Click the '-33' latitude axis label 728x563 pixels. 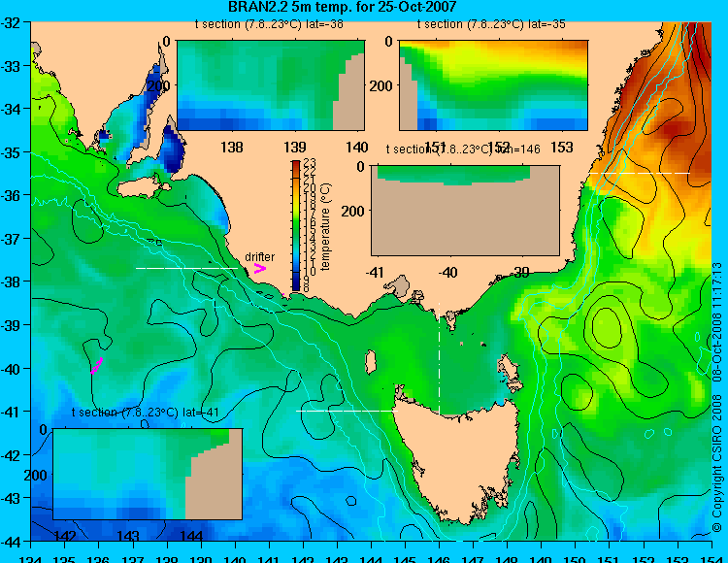[x=11, y=66]
